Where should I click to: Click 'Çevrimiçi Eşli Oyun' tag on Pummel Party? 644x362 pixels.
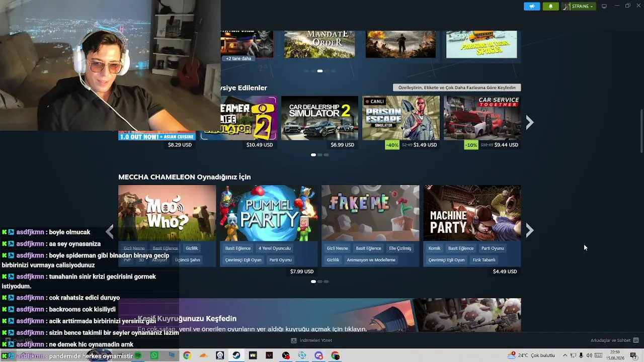[x=243, y=260]
